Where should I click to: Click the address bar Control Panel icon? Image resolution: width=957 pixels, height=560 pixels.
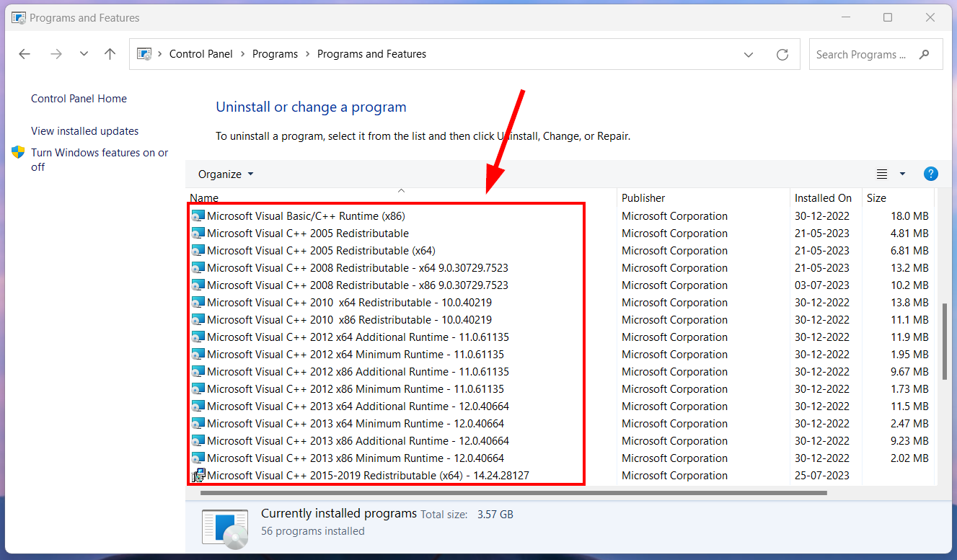coord(144,54)
